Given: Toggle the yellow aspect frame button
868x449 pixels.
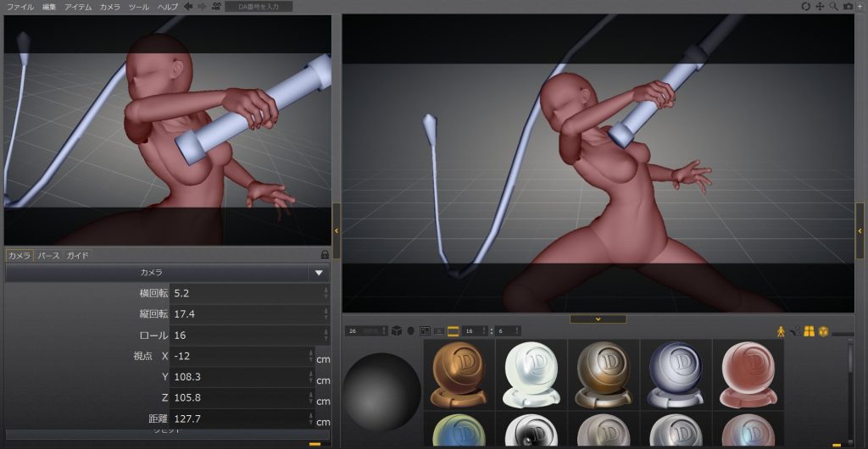Looking at the screenshot, I should [x=453, y=331].
